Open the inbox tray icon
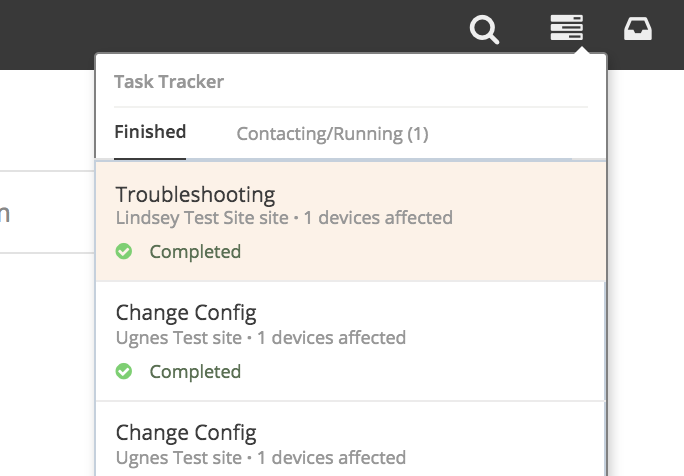This screenshot has height=476, width=684. pyautogui.click(x=638, y=29)
